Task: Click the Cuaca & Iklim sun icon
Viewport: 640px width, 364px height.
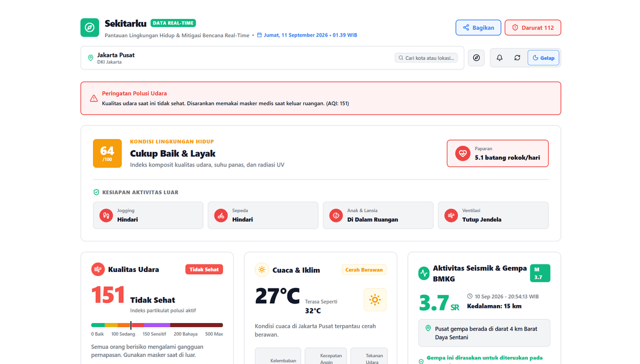Action: coord(262,270)
